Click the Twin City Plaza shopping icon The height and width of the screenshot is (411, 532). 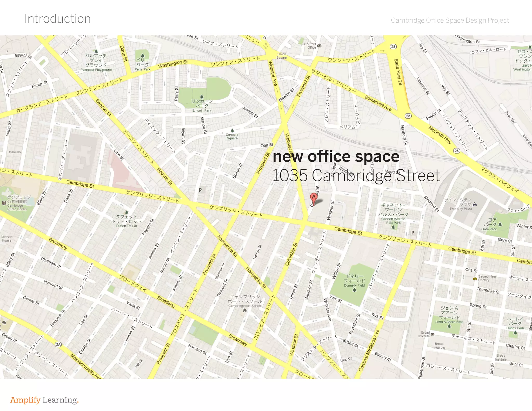pyautogui.click(x=475, y=204)
